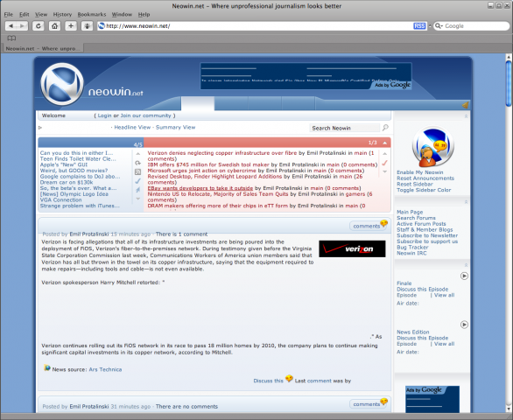Open the View menu

[x=41, y=14]
